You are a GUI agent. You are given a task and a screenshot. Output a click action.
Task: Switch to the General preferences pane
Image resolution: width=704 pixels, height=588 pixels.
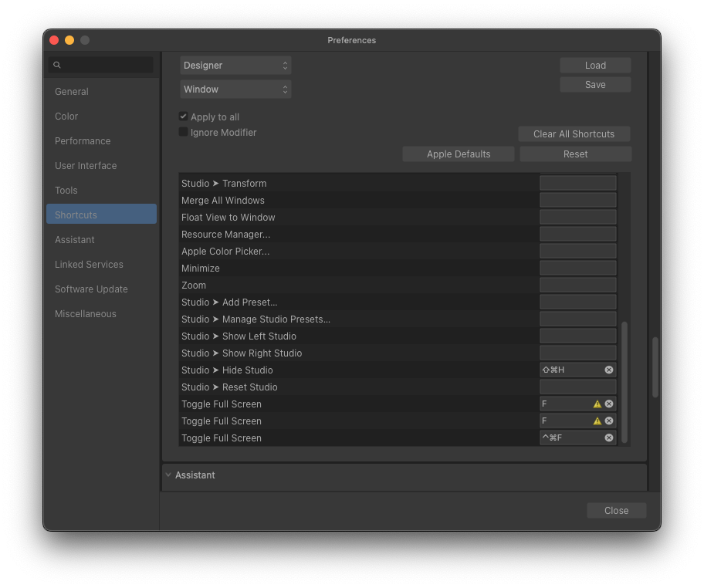point(71,91)
